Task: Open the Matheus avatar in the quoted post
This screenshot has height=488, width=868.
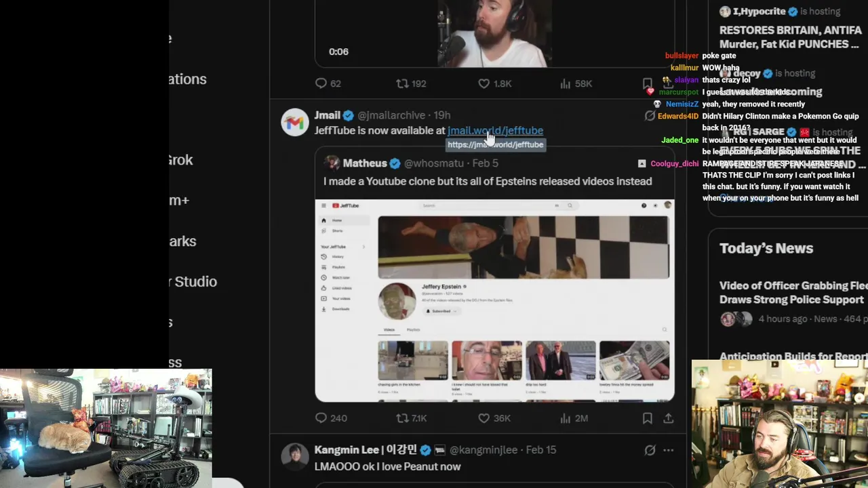Action: tap(332, 163)
